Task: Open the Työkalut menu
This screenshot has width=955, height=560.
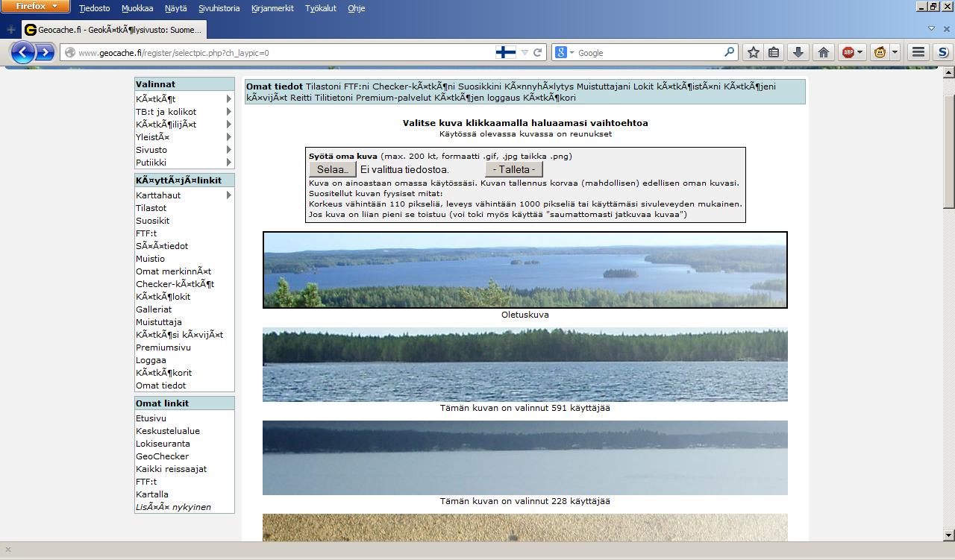Action: [320, 8]
